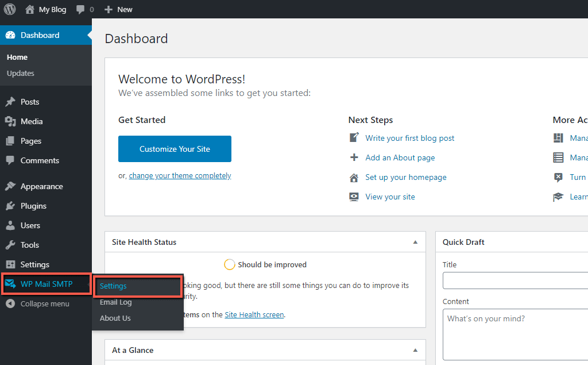Click the Media library icon
This screenshot has height=365, width=588.
tap(10, 121)
